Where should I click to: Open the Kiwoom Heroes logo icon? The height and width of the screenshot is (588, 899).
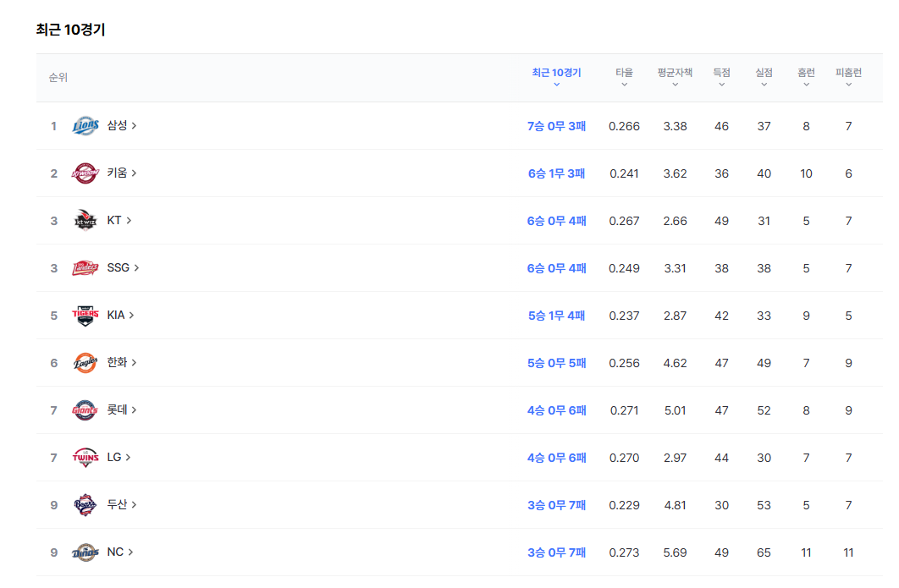click(85, 173)
